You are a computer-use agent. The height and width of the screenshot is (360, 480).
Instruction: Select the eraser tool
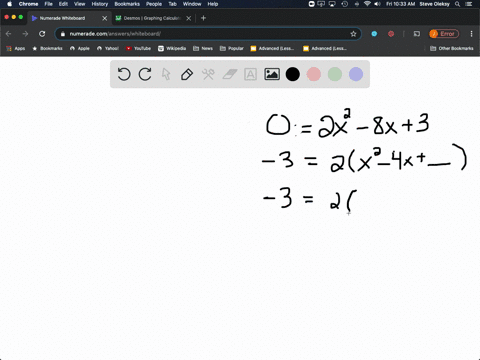click(230, 74)
